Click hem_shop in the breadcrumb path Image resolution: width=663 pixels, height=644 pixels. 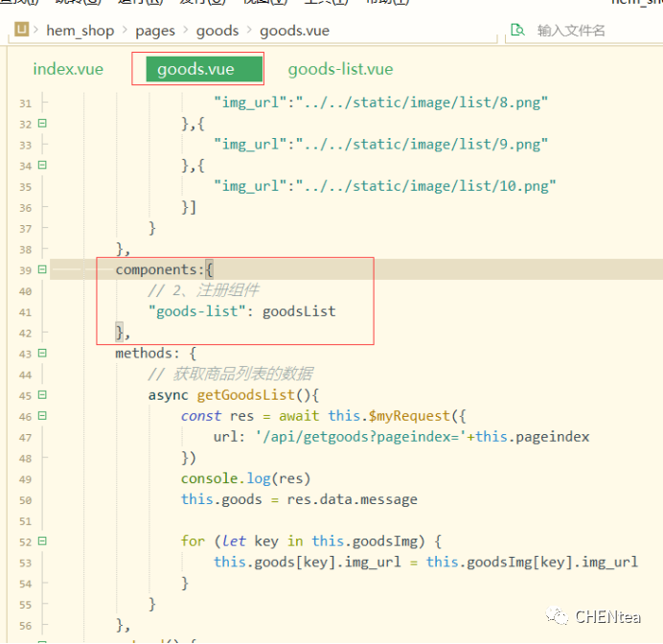(x=80, y=31)
